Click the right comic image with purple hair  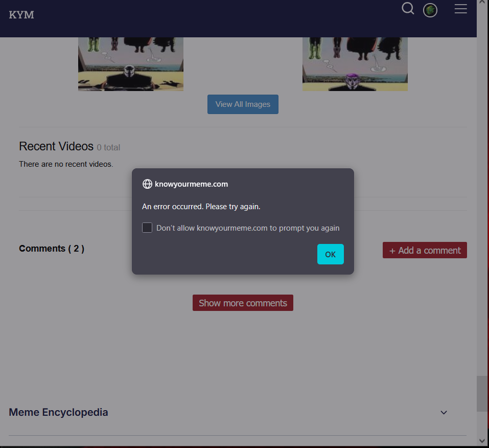(x=355, y=64)
